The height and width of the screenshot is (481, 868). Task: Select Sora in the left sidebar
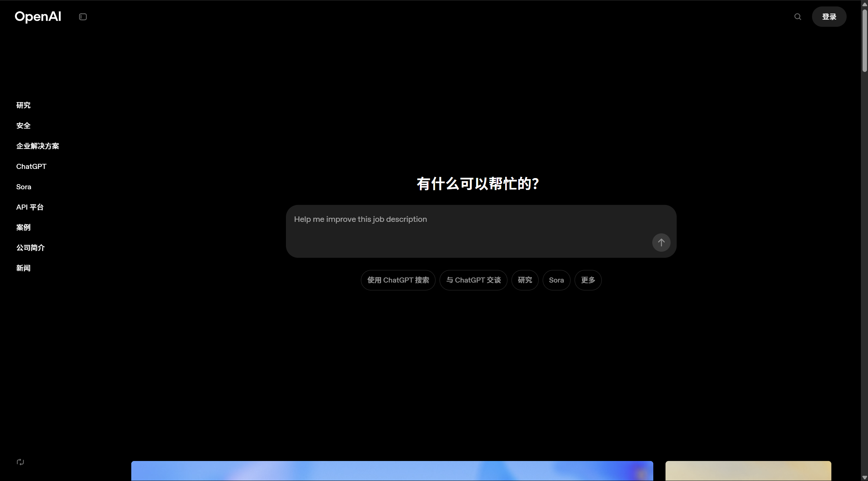pos(24,187)
